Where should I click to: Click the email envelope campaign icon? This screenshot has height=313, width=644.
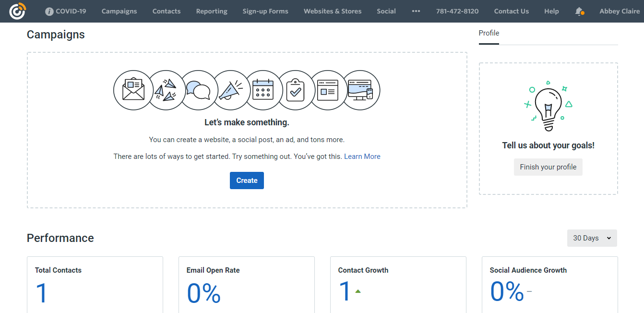(x=133, y=90)
